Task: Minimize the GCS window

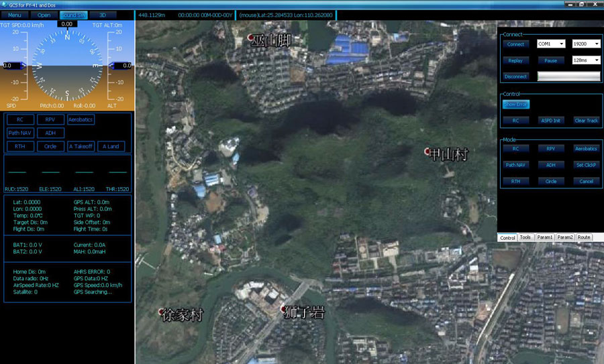Action: 570,4
